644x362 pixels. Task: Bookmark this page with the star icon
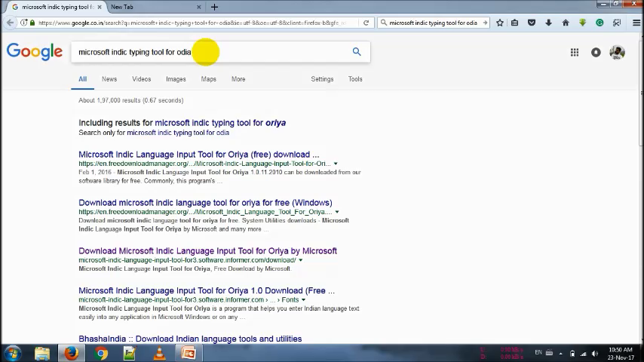coord(500,23)
